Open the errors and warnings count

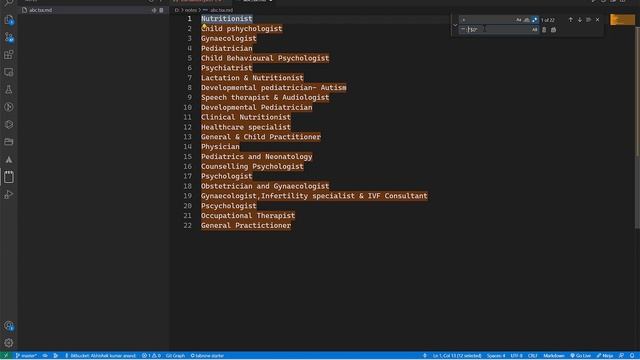151,356
